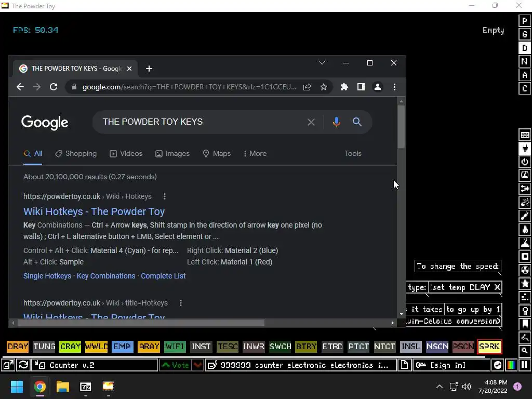Toggle Newtonian gravity N button
532x399 pixels.
point(525,61)
